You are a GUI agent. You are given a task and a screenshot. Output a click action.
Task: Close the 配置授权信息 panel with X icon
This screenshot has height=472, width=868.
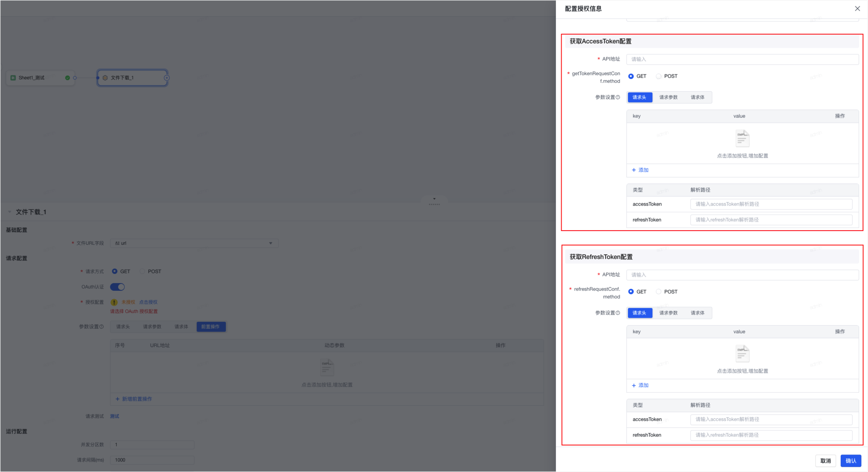pos(857,8)
